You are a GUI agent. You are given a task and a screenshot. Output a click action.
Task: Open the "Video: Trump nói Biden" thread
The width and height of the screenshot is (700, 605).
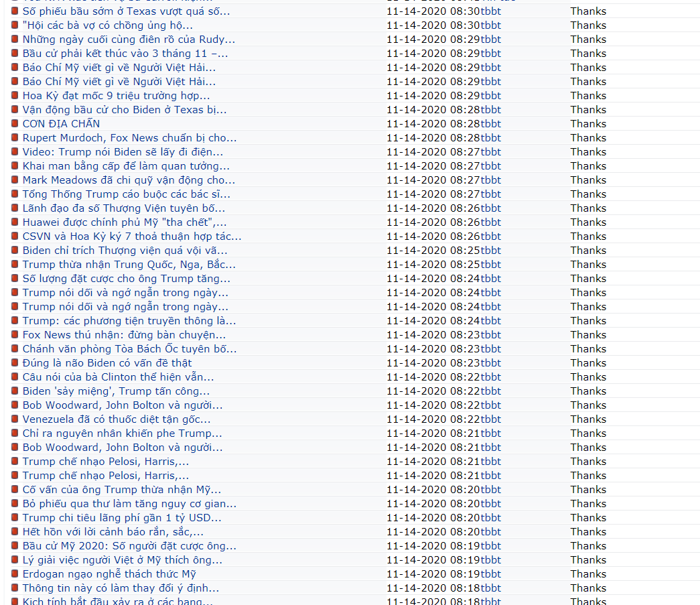pos(123,152)
